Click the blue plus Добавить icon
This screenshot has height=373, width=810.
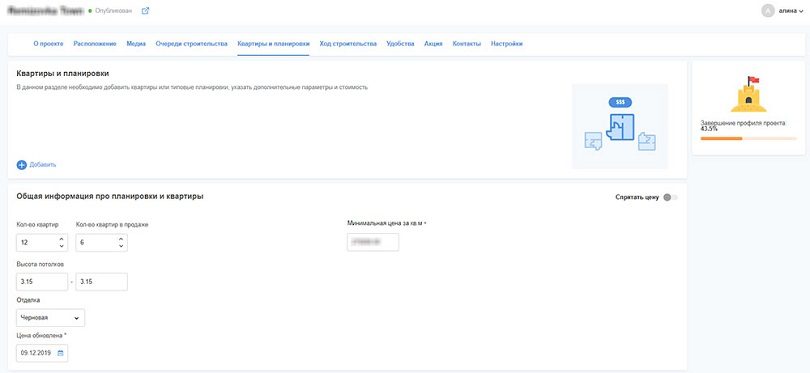[21, 165]
